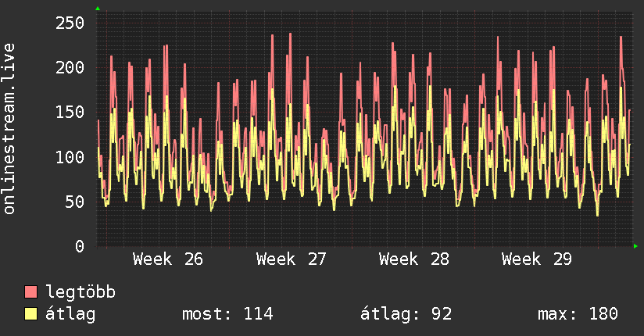Select the átlag legend label
Viewport: 644px width, 336px height.
70,314
